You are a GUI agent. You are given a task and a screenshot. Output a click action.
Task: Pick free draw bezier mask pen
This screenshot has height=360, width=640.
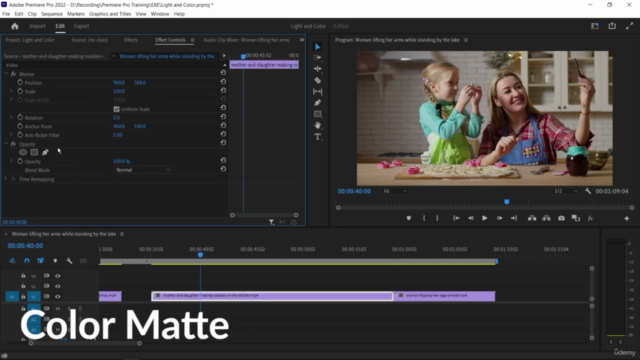click(x=45, y=152)
